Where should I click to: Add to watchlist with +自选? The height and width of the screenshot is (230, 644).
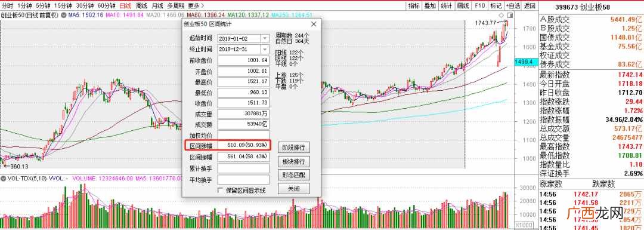[x=513, y=6]
